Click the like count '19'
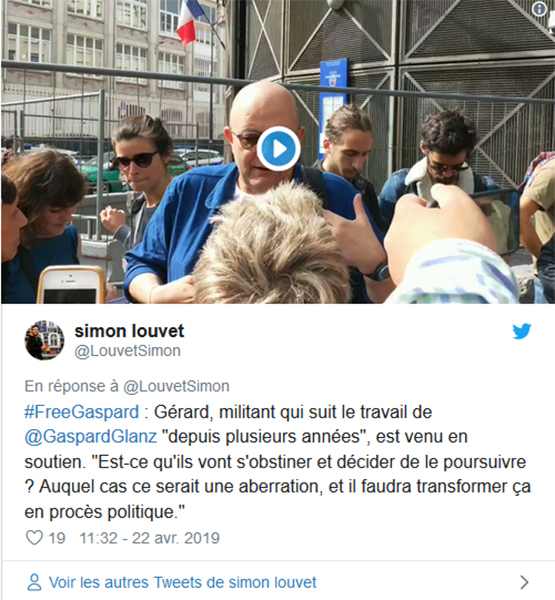Image resolution: width=555 pixels, height=600 pixels. [57, 538]
